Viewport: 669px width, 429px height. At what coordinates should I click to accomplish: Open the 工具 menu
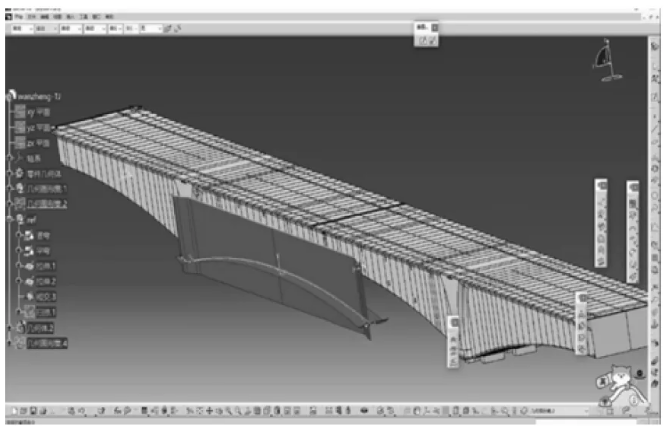click(84, 17)
